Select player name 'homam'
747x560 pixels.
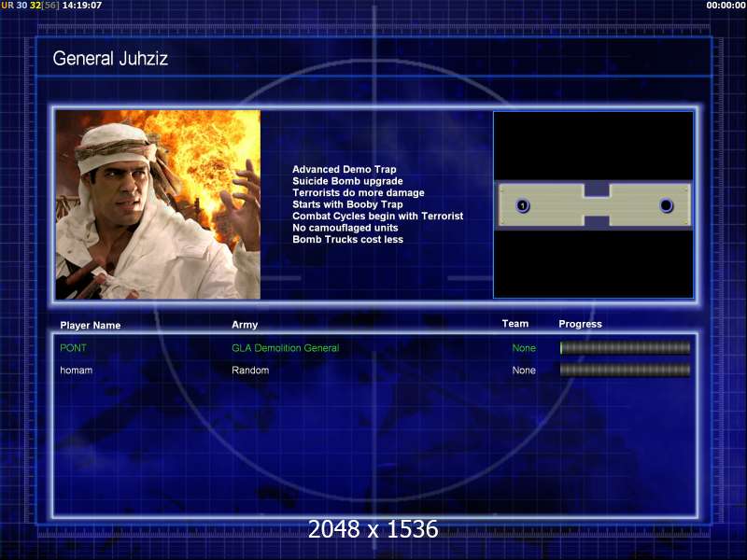77,370
